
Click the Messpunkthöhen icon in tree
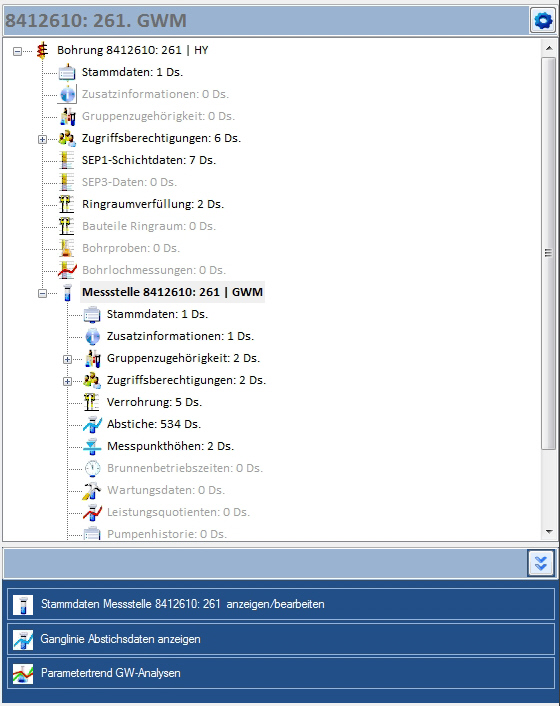(x=92, y=446)
